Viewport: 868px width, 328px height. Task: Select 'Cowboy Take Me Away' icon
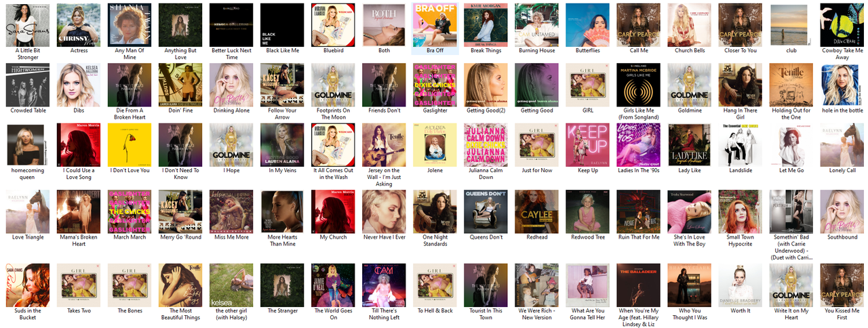click(842, 25)
